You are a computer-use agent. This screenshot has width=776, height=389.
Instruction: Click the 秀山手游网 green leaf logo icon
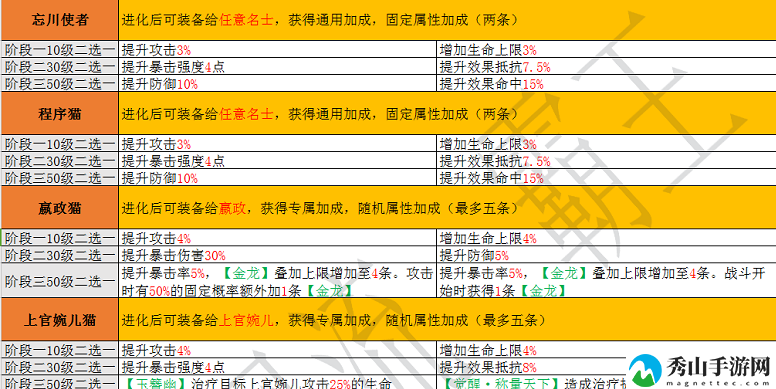pyautogui.click(x=646, y=370)
